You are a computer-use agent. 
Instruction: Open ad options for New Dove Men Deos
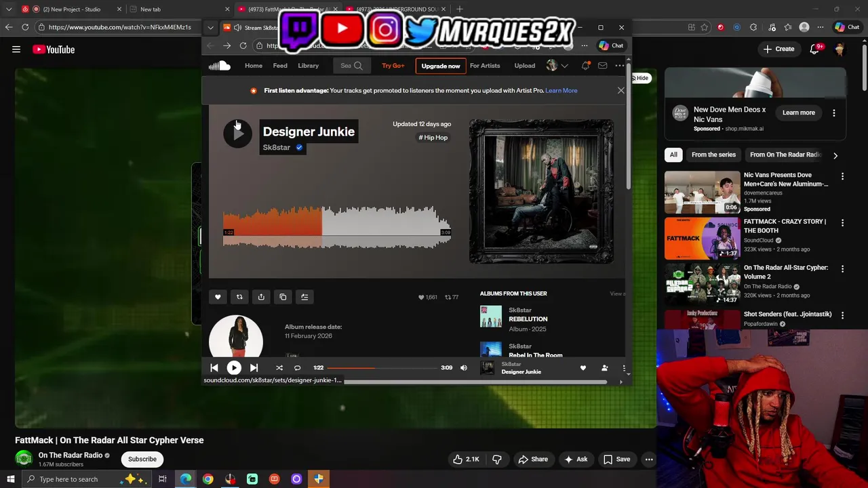[834, 113]
